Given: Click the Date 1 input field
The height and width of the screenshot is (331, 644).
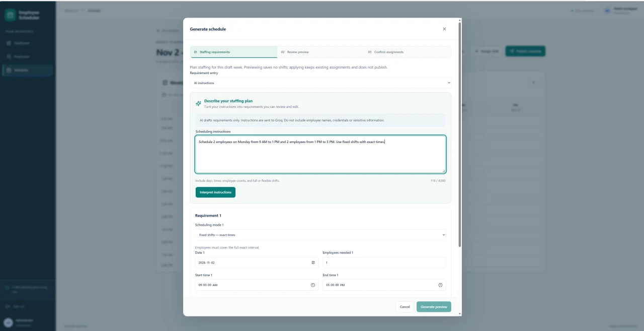Looking at the screenshot, I should [x=257, y=262].
